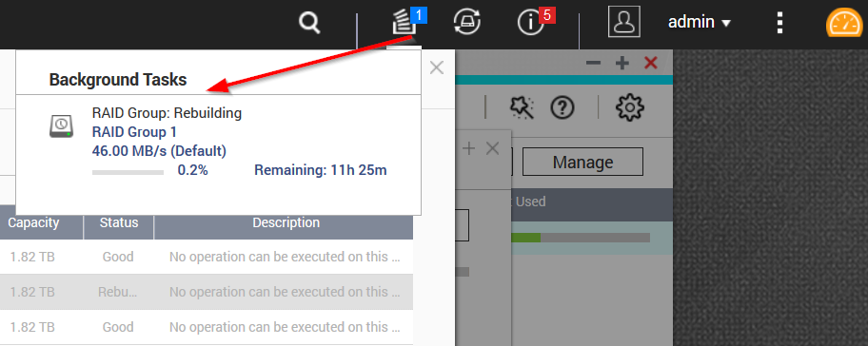
Task: Click the green storage usage bar
Action: point(525,237)
